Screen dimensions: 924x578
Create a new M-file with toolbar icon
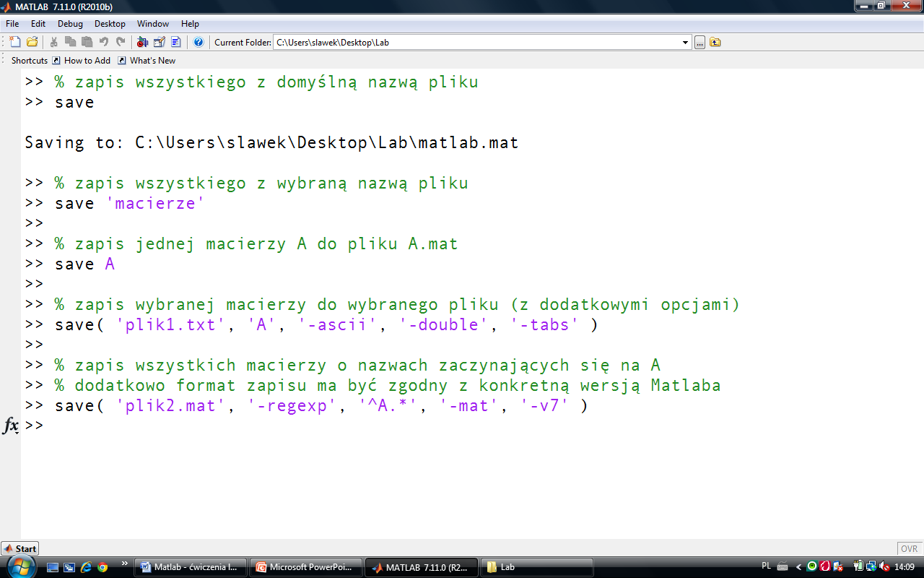coord(15,42)
